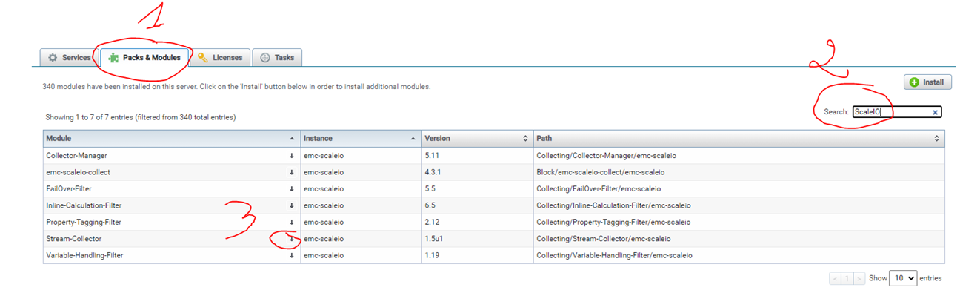This screenshot has width=980, height=296.
Task: Click the Collector-Manager row down arrow icon
Action: [292, 156]
